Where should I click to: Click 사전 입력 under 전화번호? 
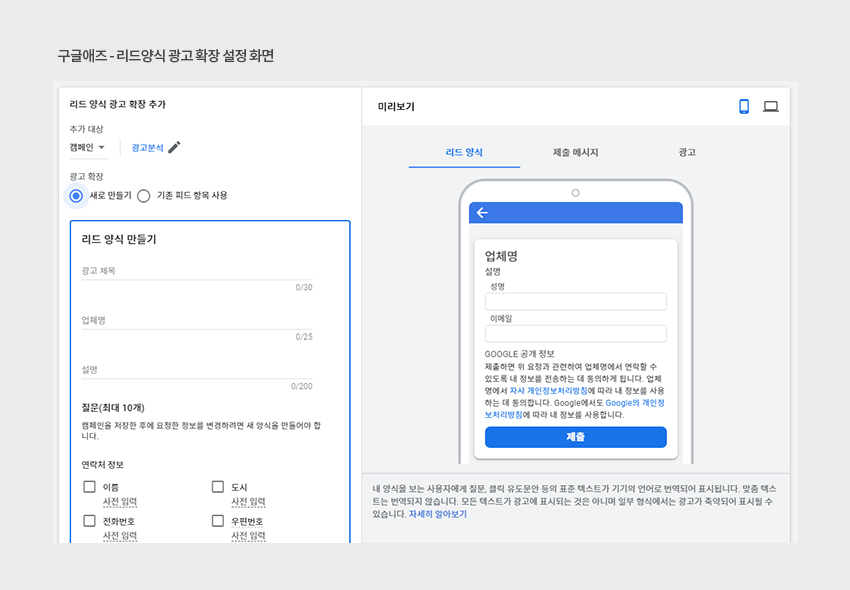tap(120, 536)
